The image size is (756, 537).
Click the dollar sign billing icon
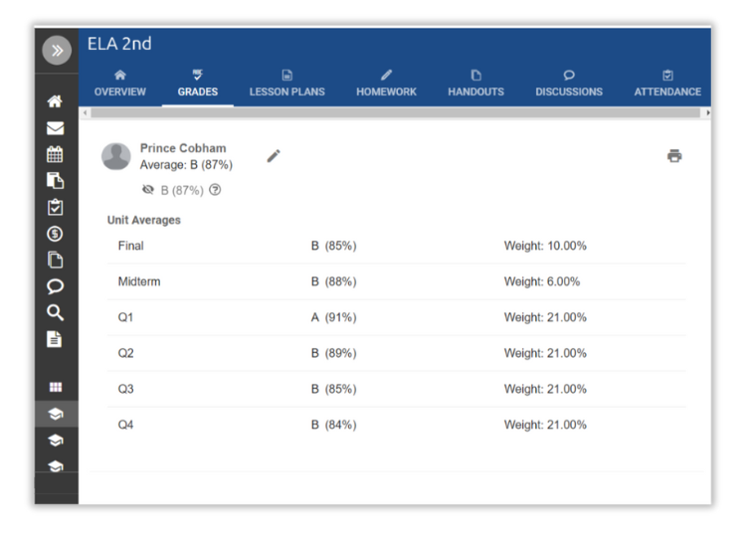(x=56, y=234)
